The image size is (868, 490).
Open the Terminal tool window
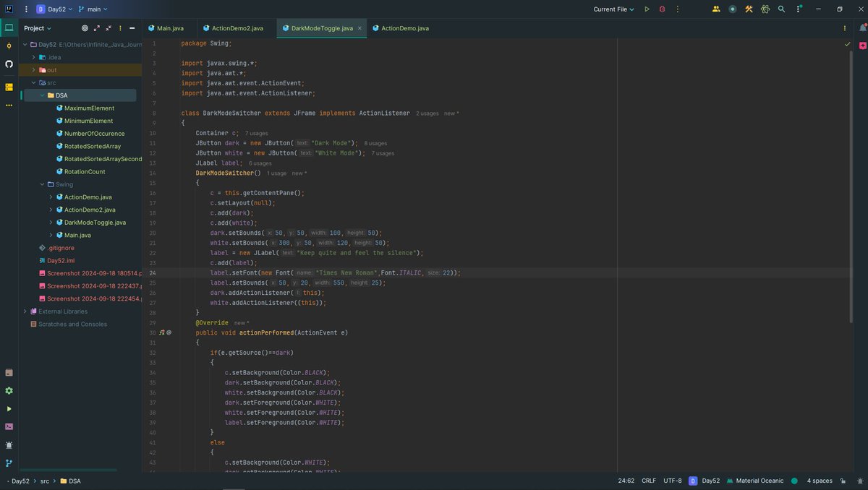9,426
